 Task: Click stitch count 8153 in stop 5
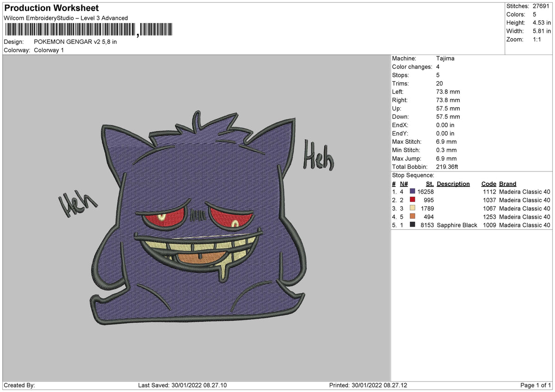427,225
